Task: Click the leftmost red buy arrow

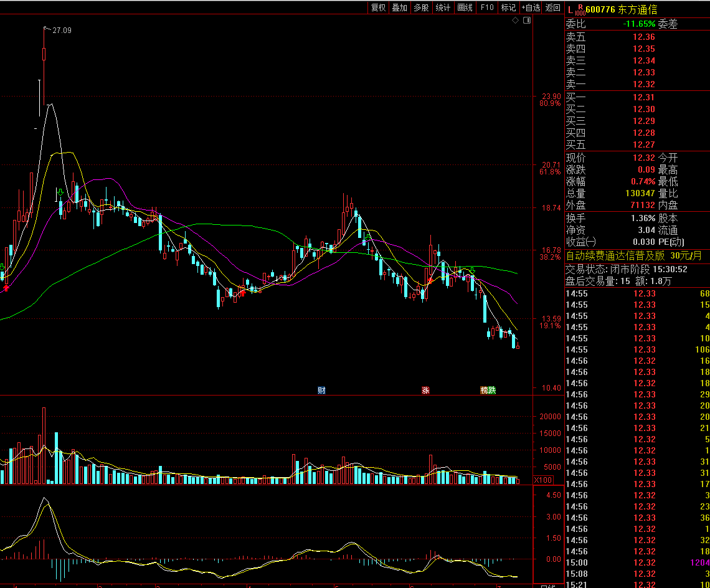Action: pos(6,288)
